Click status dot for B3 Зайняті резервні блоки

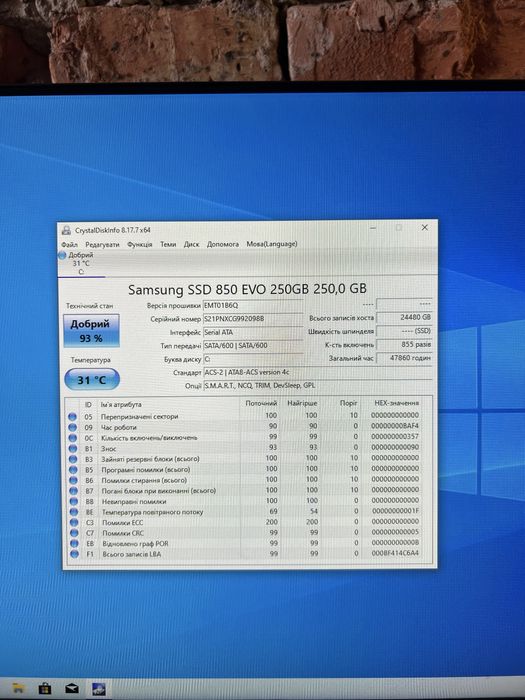73,459
